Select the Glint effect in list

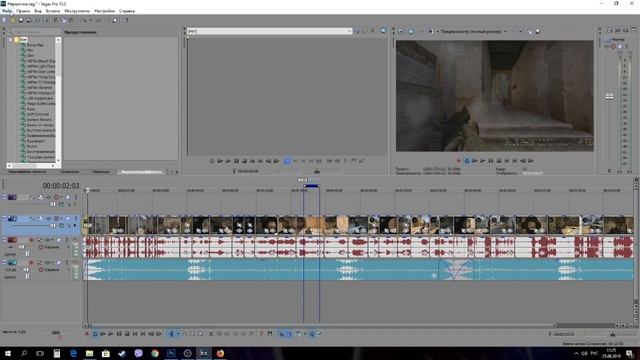click(x=31, y=56)
